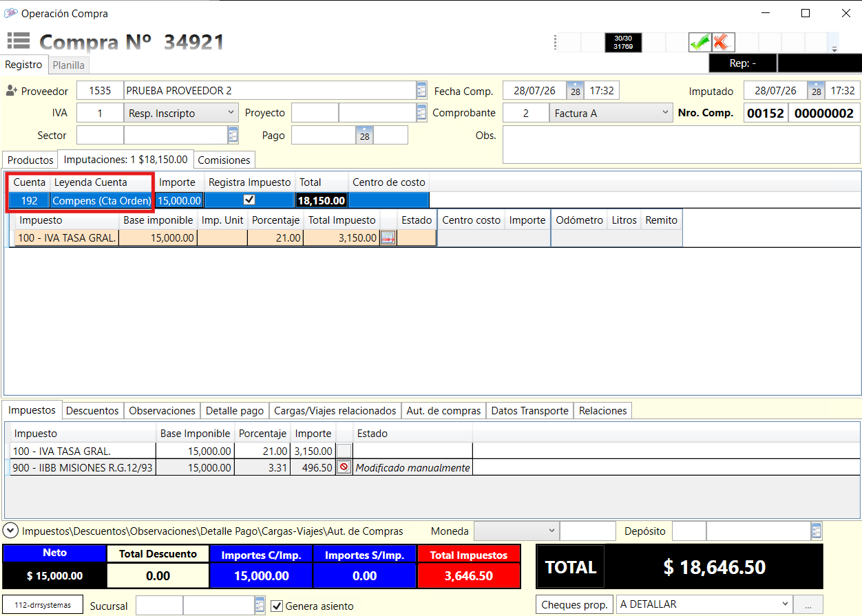The height and width of the screenshot is (616, 862).
Task: Open the Comprobante Factura A dropdown
Action: [x=665, y=113]
